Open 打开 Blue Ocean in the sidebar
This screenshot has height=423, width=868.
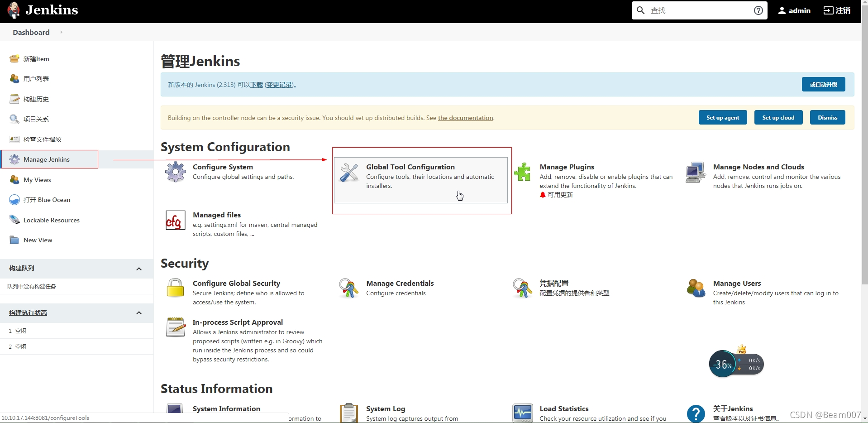[47, 200]
